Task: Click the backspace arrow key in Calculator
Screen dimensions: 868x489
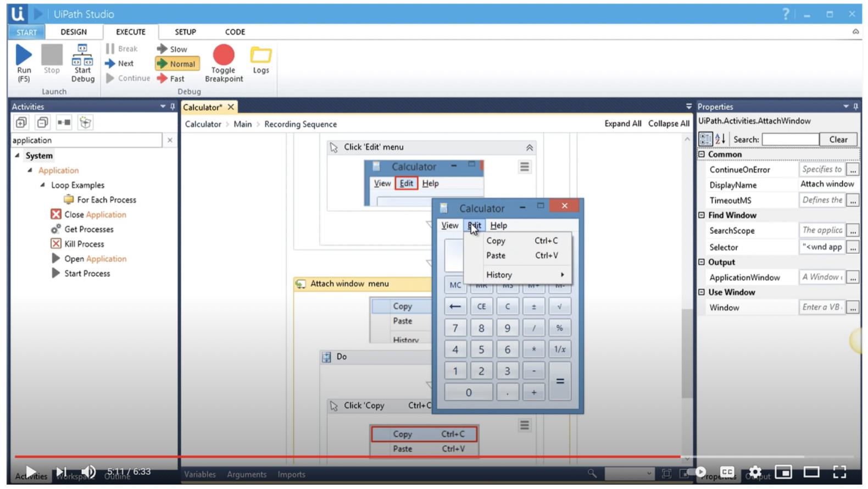Action: [x=455, y=307]
